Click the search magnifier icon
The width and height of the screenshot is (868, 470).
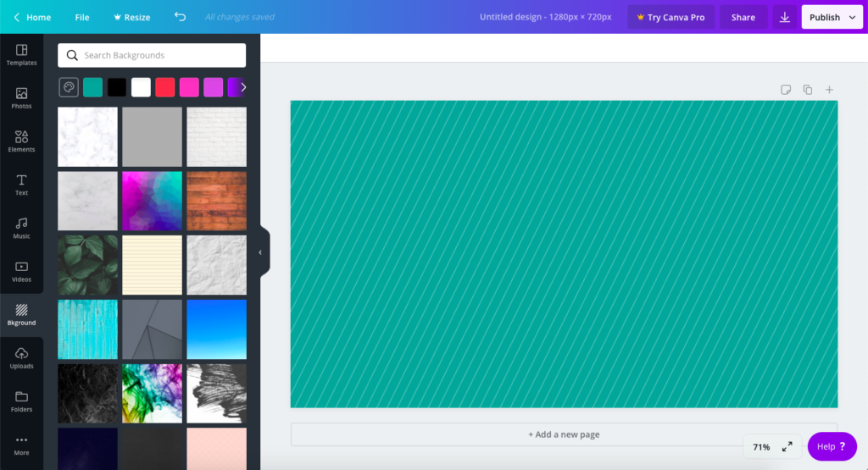tap(72, 55)
